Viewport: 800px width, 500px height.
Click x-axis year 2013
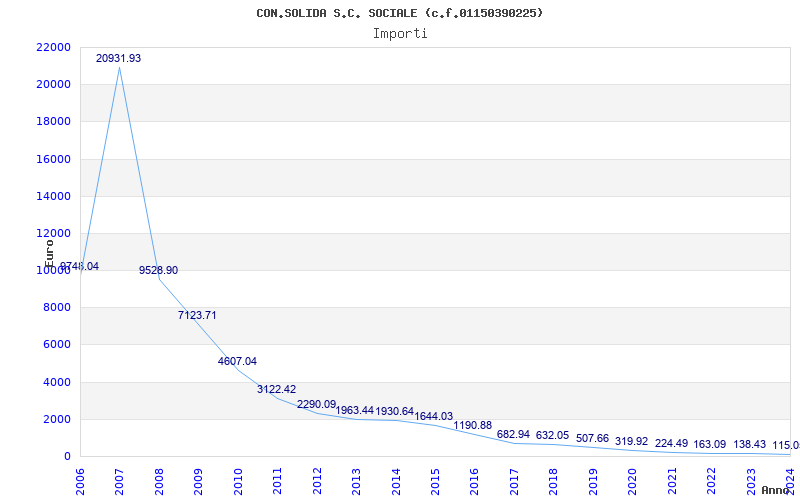click(x=356, y=481)
